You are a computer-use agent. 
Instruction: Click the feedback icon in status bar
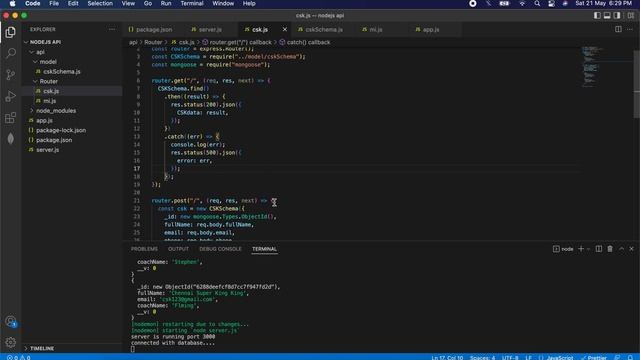(x=618, y=358)
